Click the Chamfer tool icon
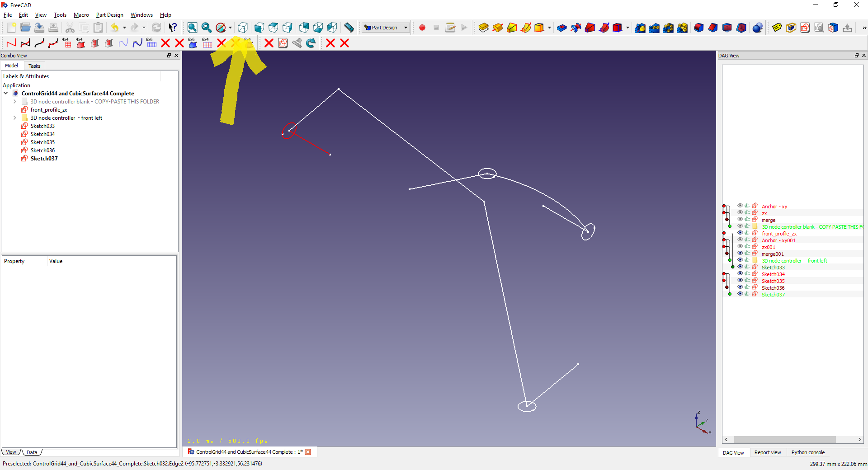 (x=713, y=28)
